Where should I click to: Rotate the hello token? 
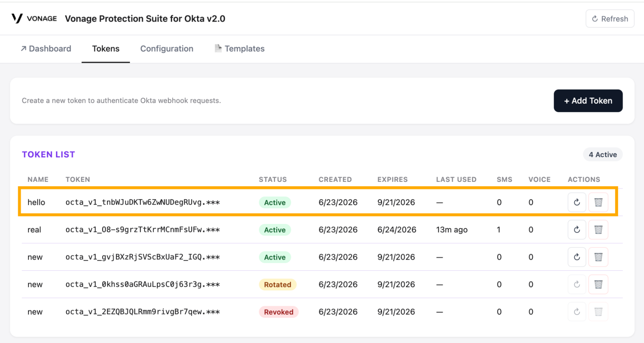pyautogui.click(x=577, y=202)
